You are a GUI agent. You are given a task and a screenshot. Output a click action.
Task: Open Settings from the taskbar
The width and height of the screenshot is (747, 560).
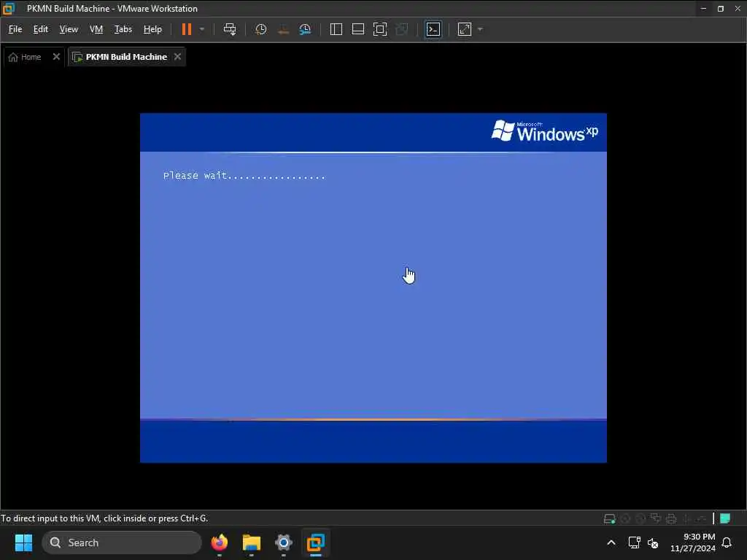[284, 542]
